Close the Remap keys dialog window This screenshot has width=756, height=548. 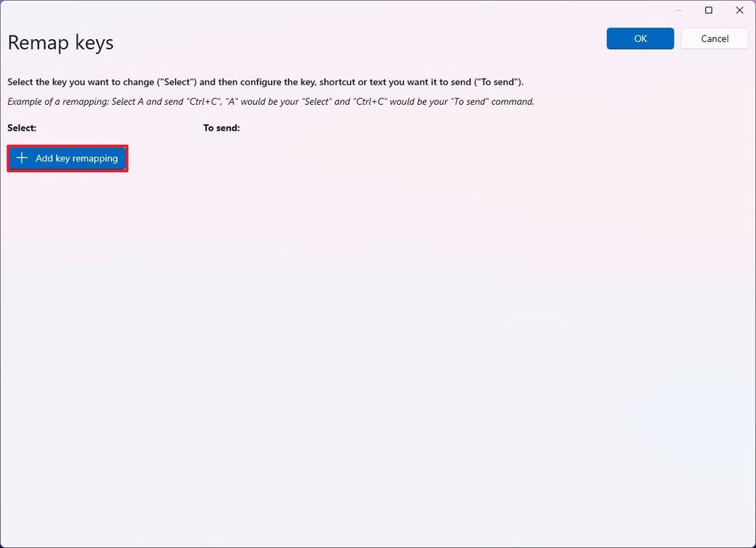739,10
